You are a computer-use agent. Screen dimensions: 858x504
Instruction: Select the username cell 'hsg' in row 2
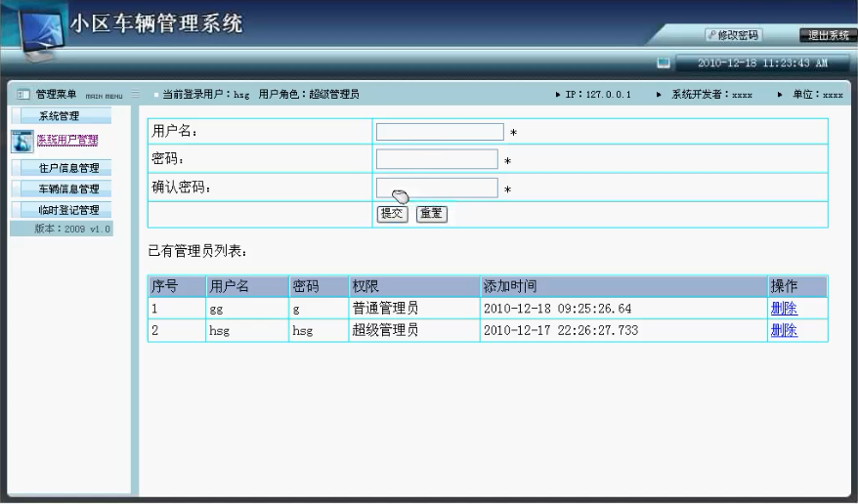(x=247, y=330)
